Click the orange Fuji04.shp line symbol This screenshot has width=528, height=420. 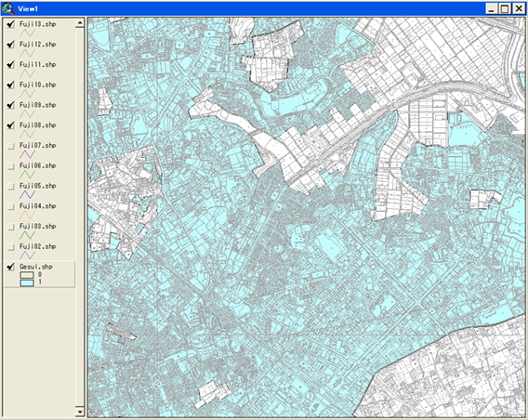coord(27,215)
